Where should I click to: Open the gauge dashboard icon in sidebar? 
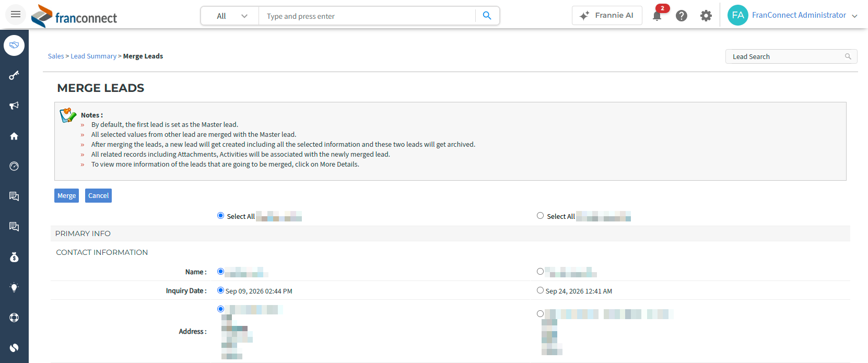tap(14, 166)
